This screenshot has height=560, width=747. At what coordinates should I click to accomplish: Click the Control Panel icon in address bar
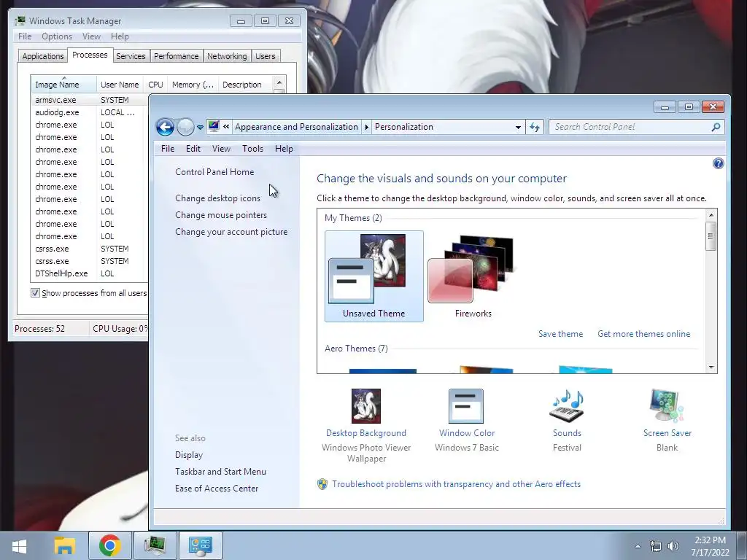[214, 127]
